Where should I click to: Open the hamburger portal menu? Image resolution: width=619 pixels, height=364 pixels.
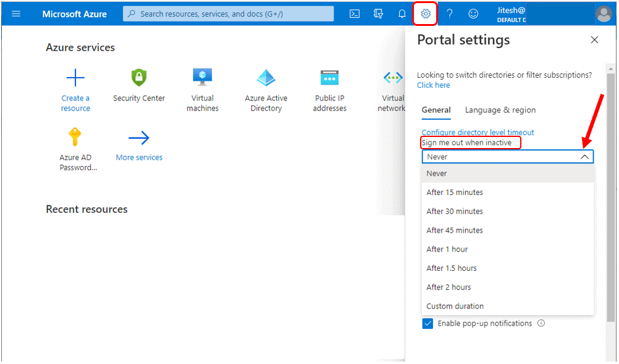point(16,14)
